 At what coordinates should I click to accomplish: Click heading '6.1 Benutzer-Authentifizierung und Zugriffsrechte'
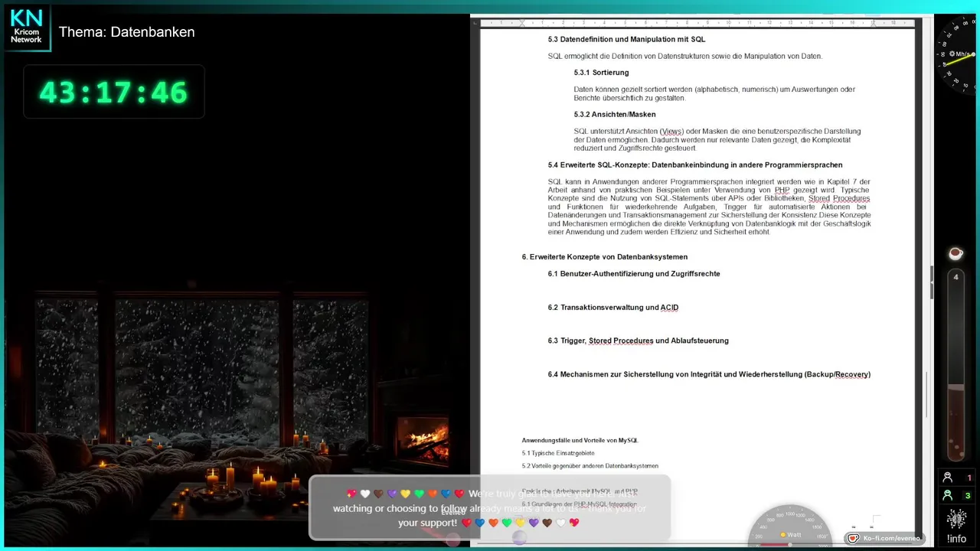[x=634, y=274]
